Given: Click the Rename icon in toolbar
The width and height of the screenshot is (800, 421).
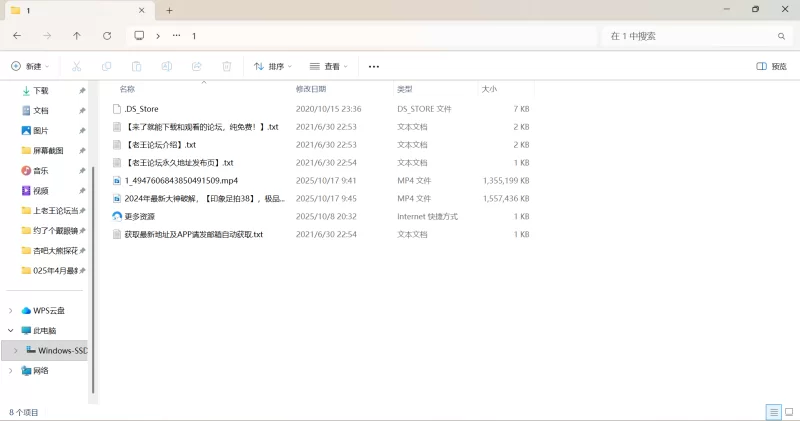Looking at the screenshot, I should (x=167, y=66).
